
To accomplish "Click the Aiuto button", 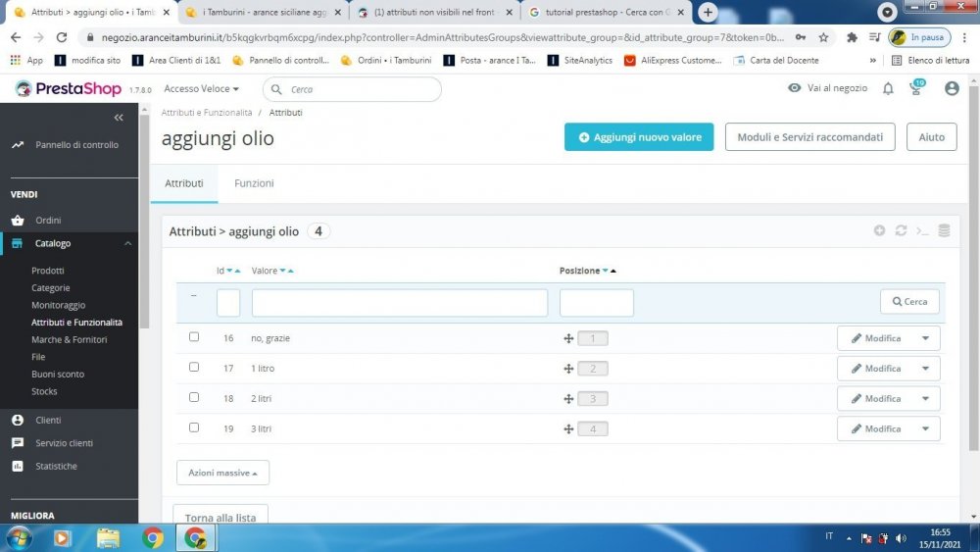I will pos(931,137).
